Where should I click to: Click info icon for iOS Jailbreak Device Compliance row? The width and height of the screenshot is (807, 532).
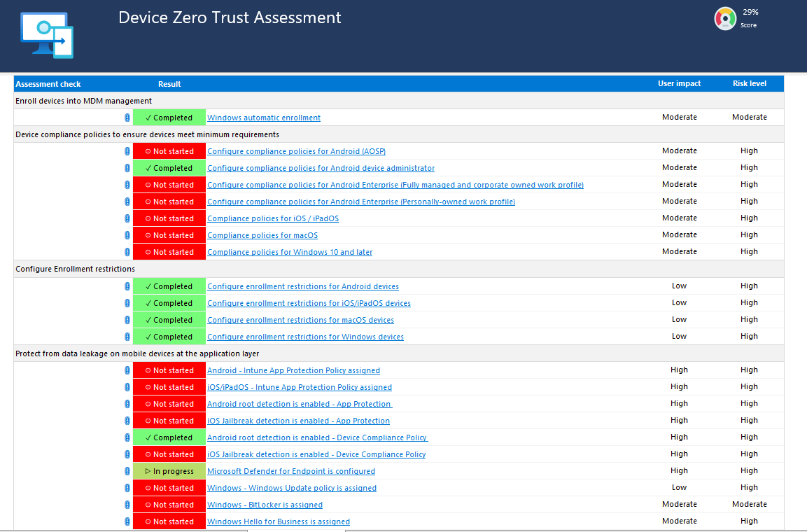pos(127,454)
